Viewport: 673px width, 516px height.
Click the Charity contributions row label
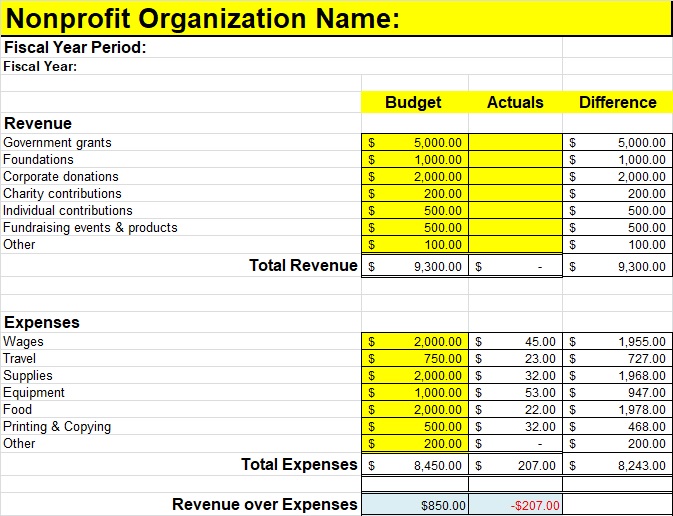pos(63,194)
